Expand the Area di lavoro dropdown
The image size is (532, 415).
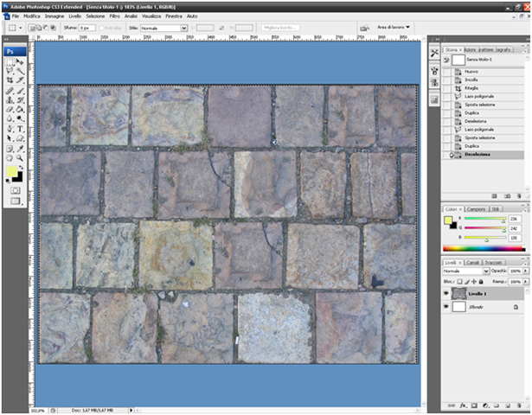click(394, 28)
